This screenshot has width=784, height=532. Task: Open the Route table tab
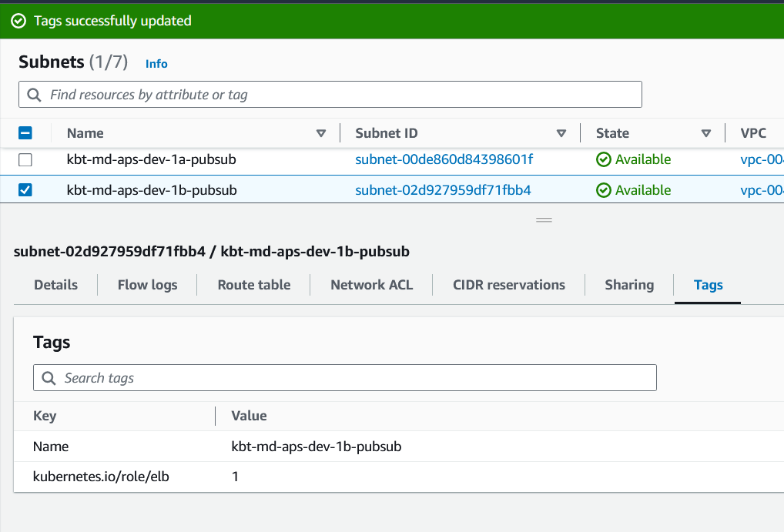pyautogui.click(x=254, y=285)
